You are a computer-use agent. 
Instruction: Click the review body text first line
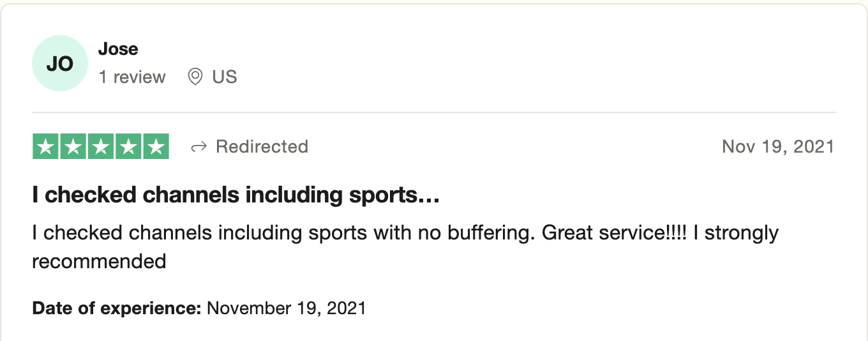coord(405,233)
